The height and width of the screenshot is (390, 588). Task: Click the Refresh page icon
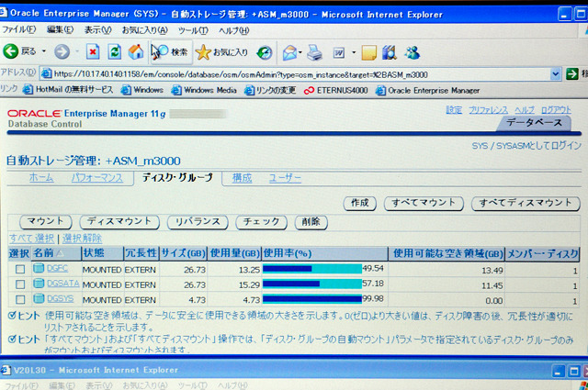pyautogui.click(x=114, y=51)
